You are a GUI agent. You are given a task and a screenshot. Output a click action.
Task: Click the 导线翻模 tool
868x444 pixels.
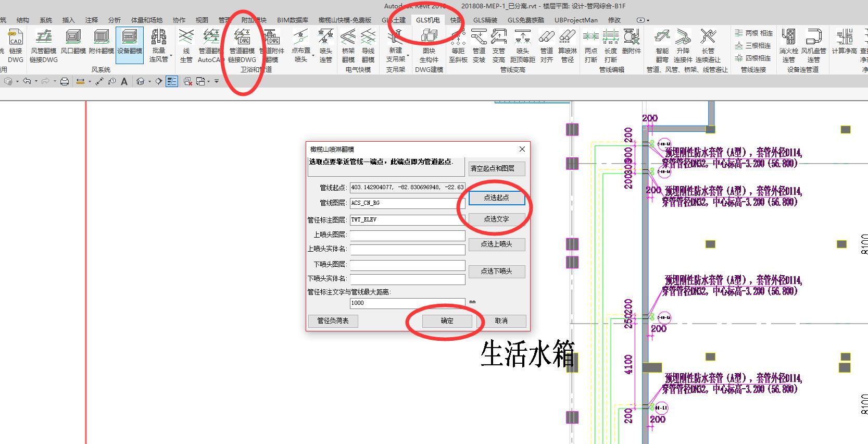368,46
